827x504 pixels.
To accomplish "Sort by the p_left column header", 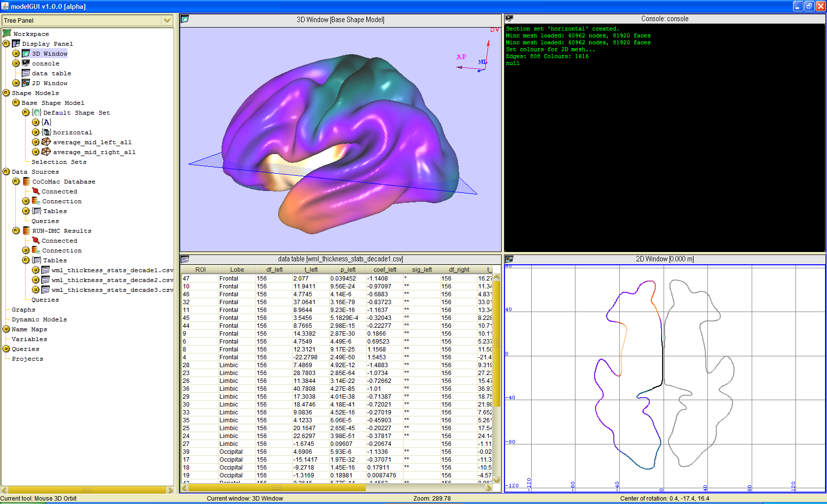I will click(x=348, y=270).
